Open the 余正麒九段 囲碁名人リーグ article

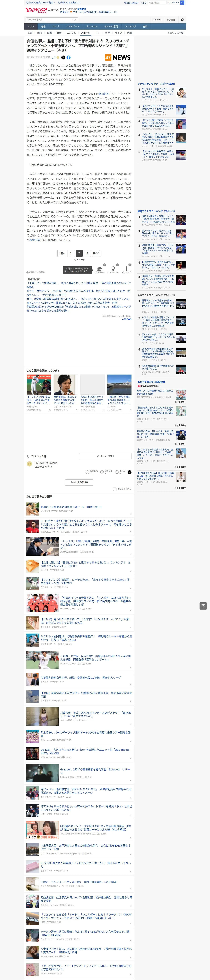[x=80, y=678]
